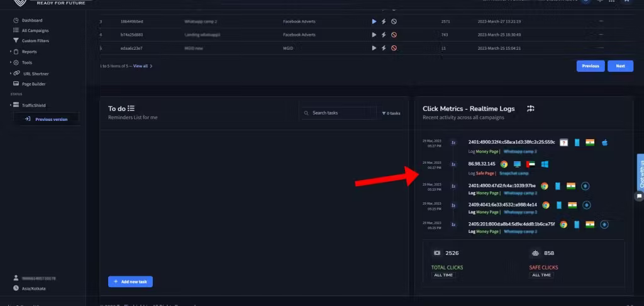This screenshot has width=644, height=306.
Task: Click the IP address 86.98.32.145
Action: 482,164
